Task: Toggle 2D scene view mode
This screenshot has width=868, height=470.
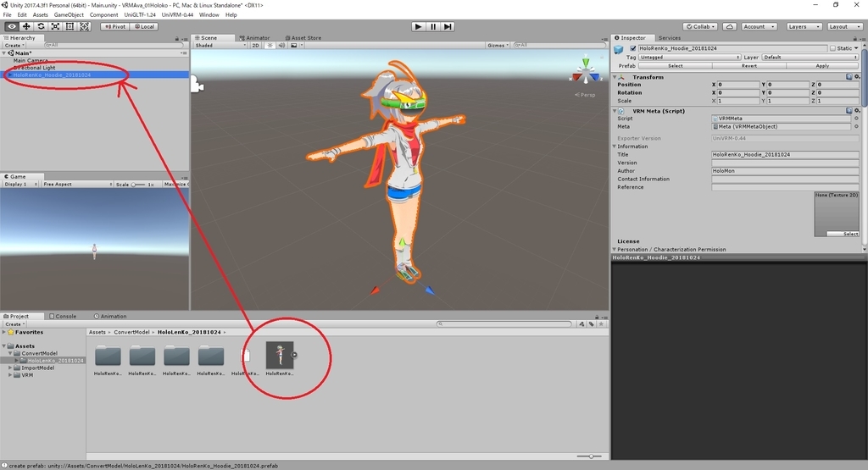Action: [256, 46]
